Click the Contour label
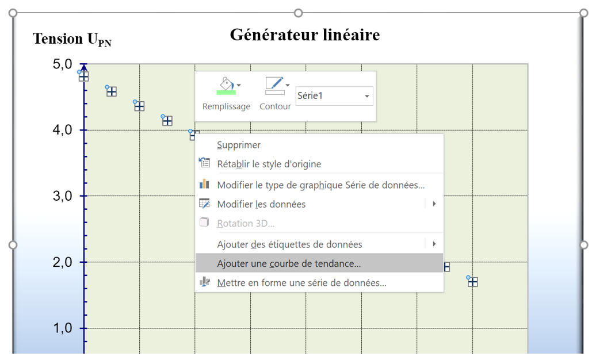This screenshot has height=364, width=592. tap(275, 107)
